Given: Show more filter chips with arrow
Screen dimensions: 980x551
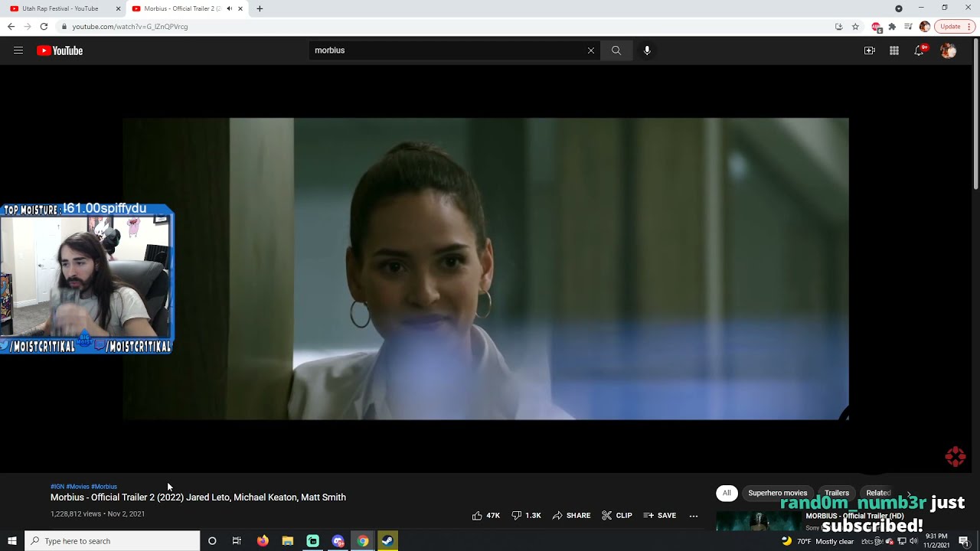Looking at the screenshot, I should 909,494.
